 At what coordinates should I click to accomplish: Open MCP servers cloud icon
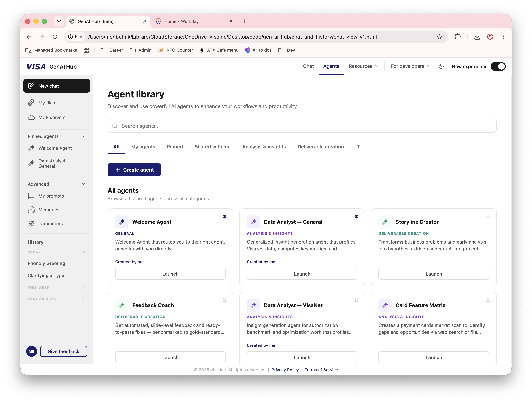[x=31, y=117]
